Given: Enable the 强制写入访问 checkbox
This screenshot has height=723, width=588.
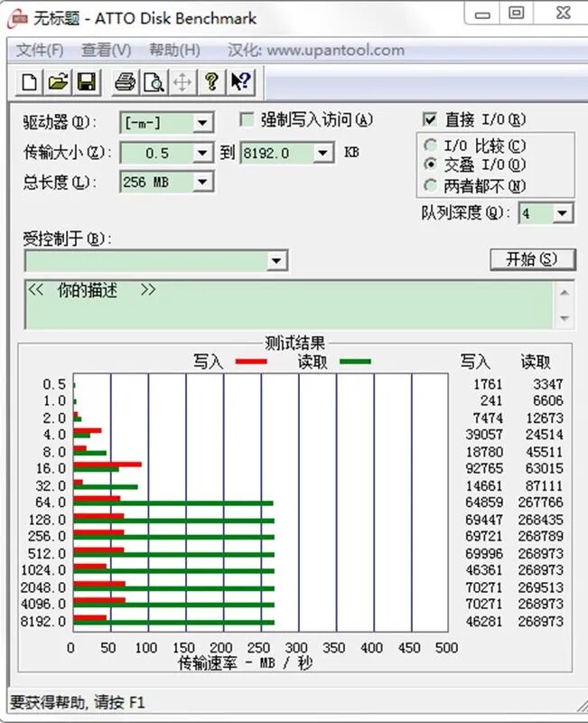Looking at the screenshot, I should (x=247, y=120).
